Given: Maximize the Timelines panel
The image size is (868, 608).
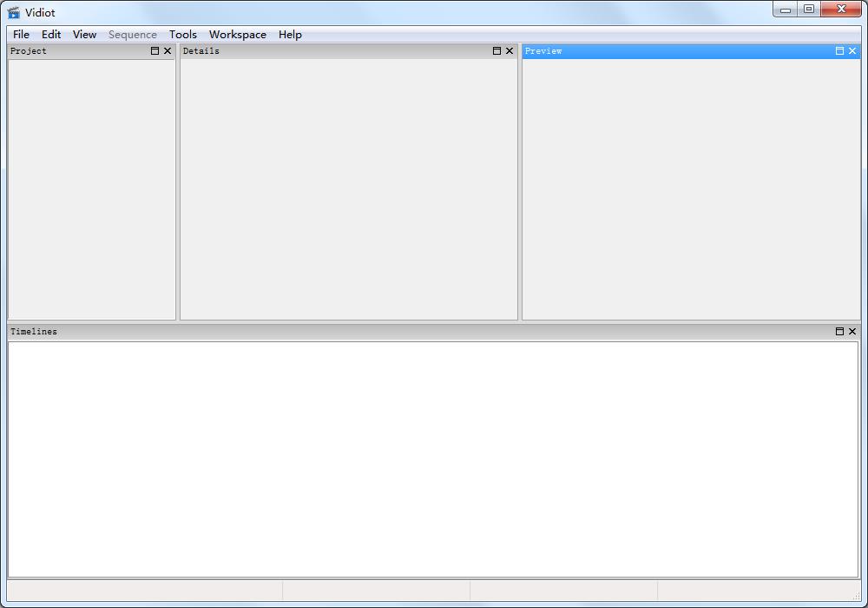Looking at the screenshot, I should (839, 331).
